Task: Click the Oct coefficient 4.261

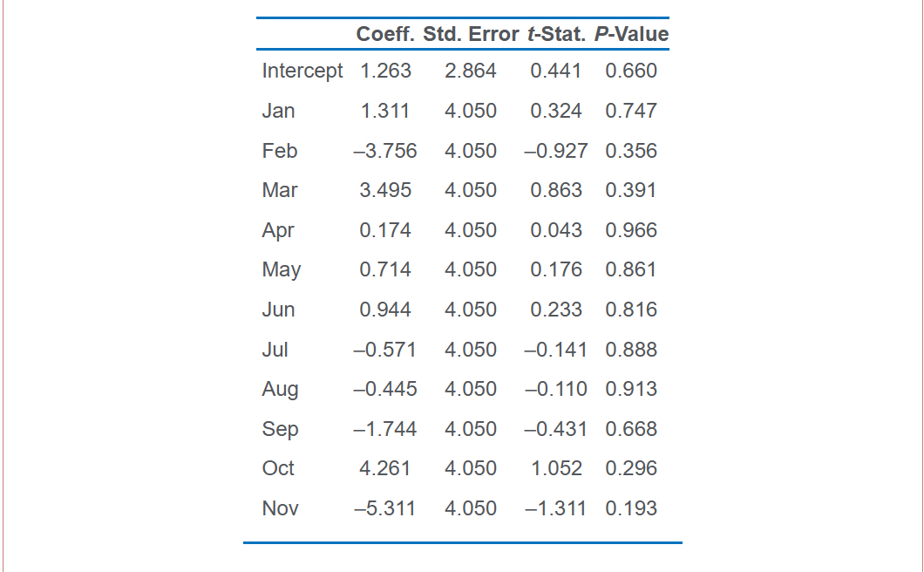Action: [x=385, y=468]
